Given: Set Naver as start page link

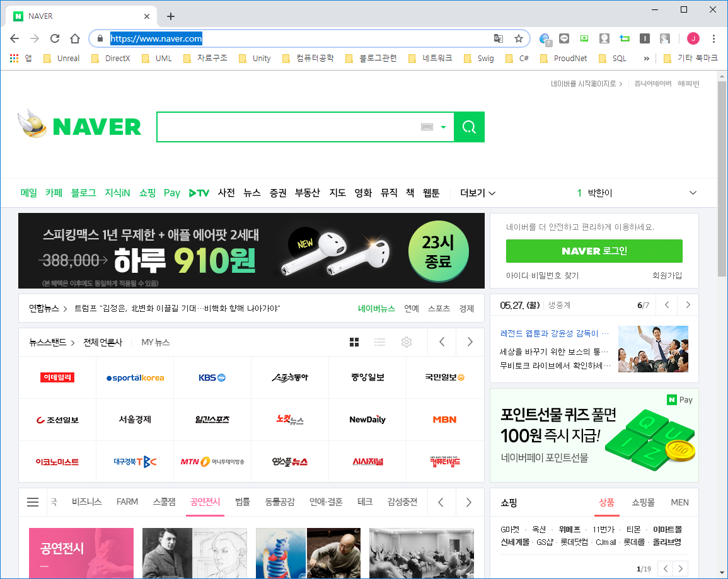Looking at the screenshot, I should (x=586, y=84).
